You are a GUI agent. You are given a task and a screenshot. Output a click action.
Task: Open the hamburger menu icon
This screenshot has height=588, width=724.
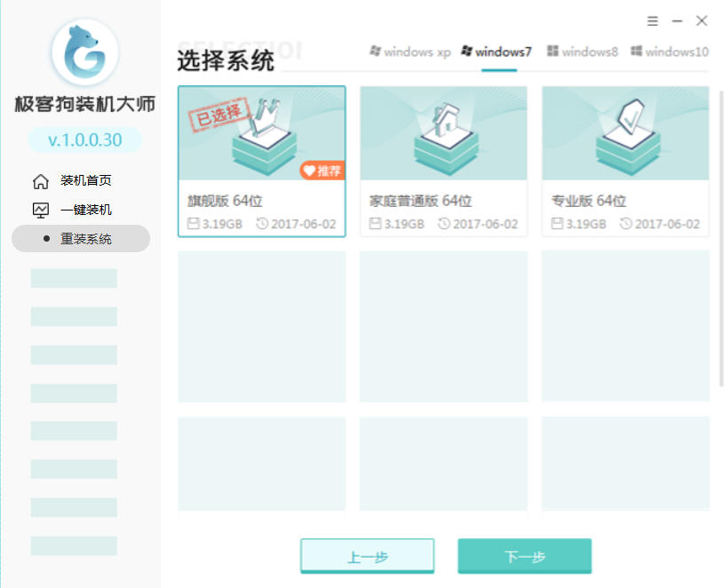(652, 21)
